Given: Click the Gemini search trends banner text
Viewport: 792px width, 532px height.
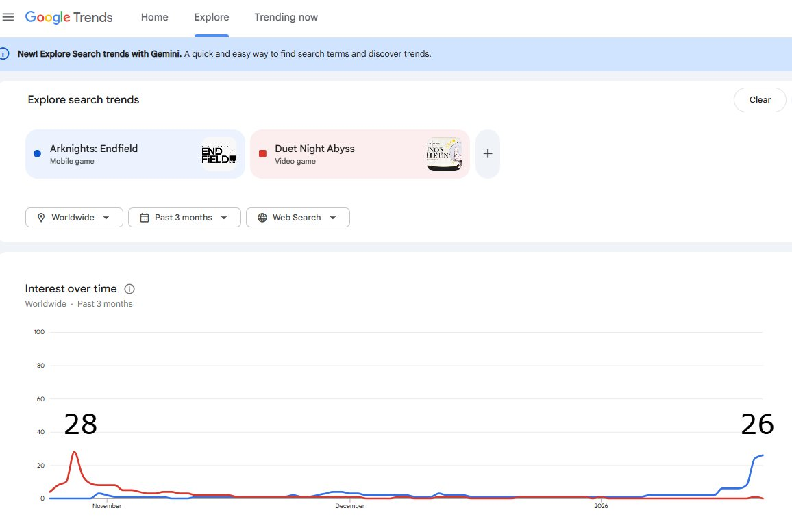Looking at the screenshot, I should (224, 54).
